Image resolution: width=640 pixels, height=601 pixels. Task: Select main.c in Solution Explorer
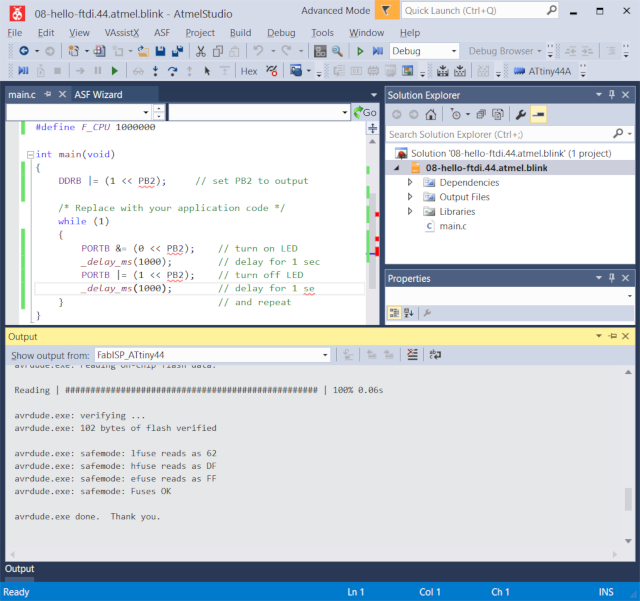coord(453,226)
